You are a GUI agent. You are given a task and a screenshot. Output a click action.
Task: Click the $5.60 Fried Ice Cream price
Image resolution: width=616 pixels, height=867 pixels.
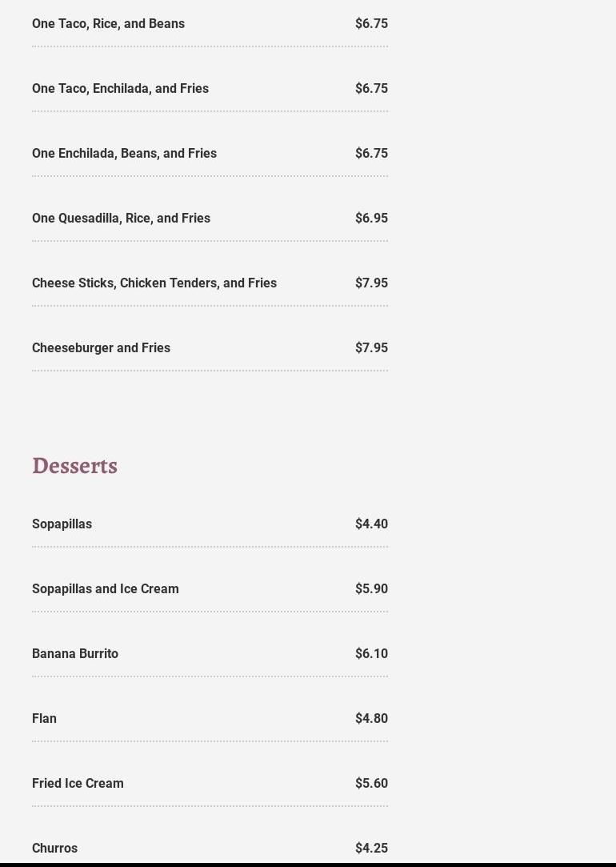click(371, 784)
